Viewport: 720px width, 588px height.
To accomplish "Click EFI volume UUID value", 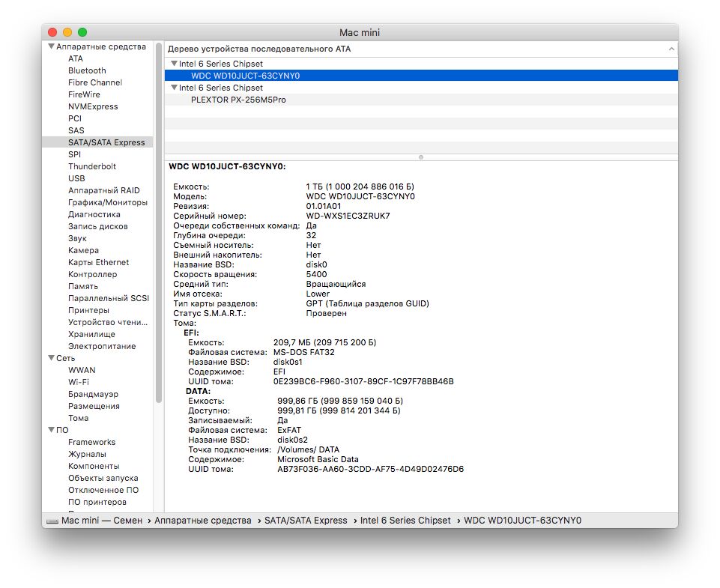I will click(x=363, y=381).
